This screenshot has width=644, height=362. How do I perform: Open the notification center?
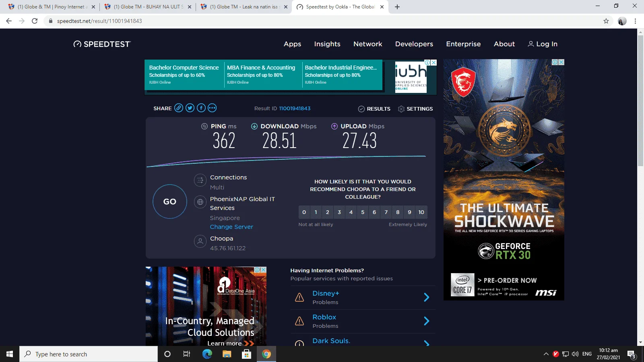click(x=632, y=354)
